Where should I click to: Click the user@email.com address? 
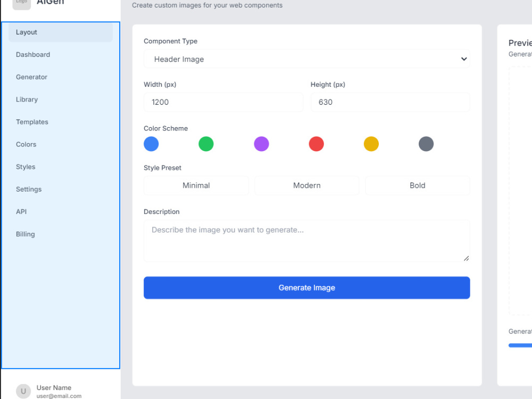[59, 396]
